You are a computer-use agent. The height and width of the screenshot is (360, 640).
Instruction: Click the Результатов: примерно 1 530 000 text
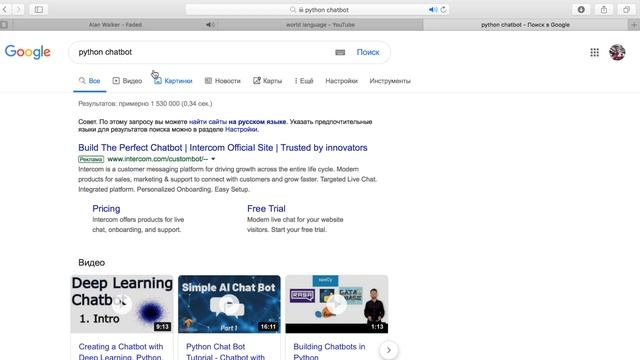click(145, 104)
